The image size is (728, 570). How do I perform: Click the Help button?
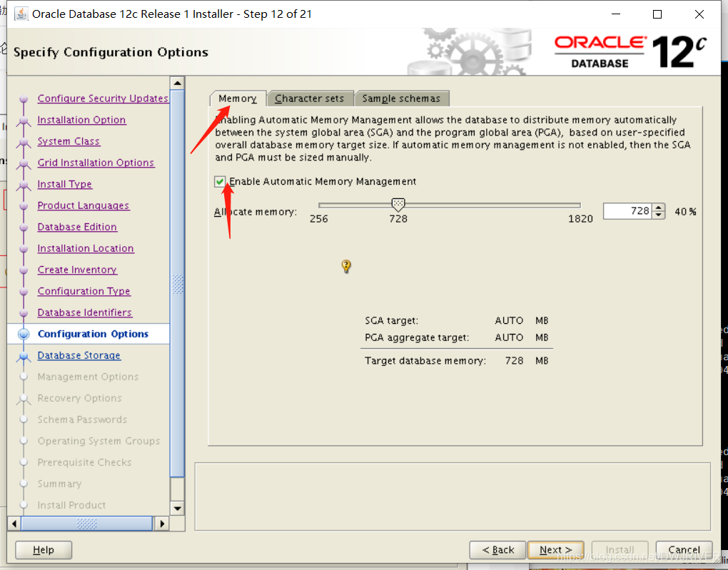[x=44, y=550]
